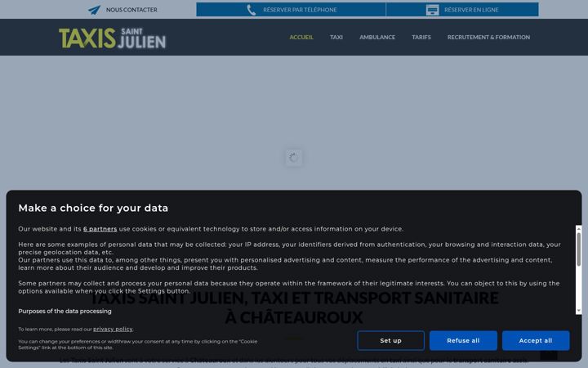Viewport: 588px width, 368px height.
Task: Click the loading spinner in the slider area
Action: pos(294,158)
